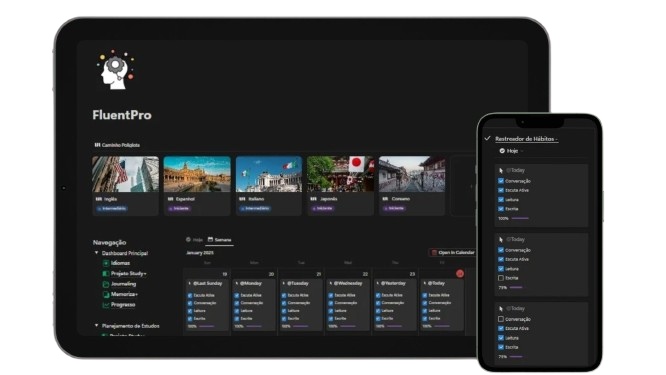
Task: Collapse the Planejamento de Estudos section
Action: pyautogui.click(x=96, y=326)
